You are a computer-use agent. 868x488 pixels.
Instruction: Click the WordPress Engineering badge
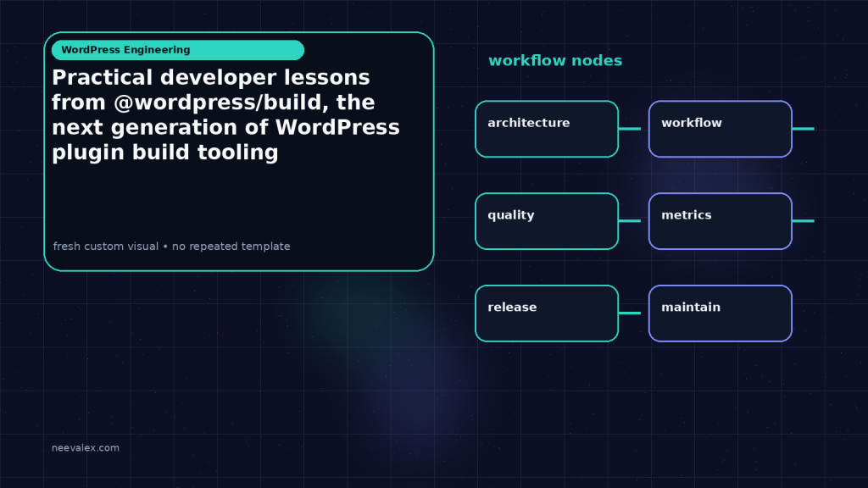click(x=178, y=50)
